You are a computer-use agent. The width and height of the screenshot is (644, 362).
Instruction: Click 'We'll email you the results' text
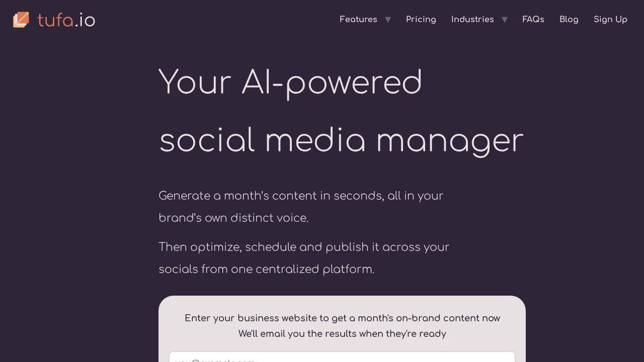click(x=342, y=333)
